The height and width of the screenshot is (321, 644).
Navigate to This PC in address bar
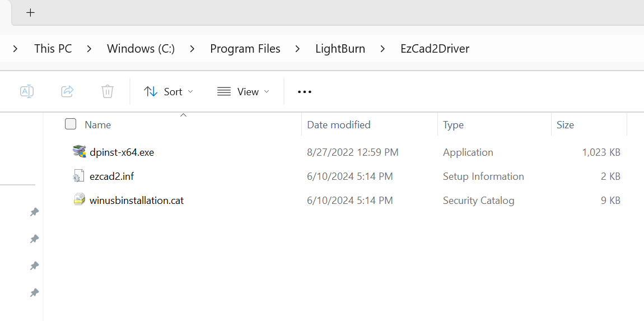point(53,49)
